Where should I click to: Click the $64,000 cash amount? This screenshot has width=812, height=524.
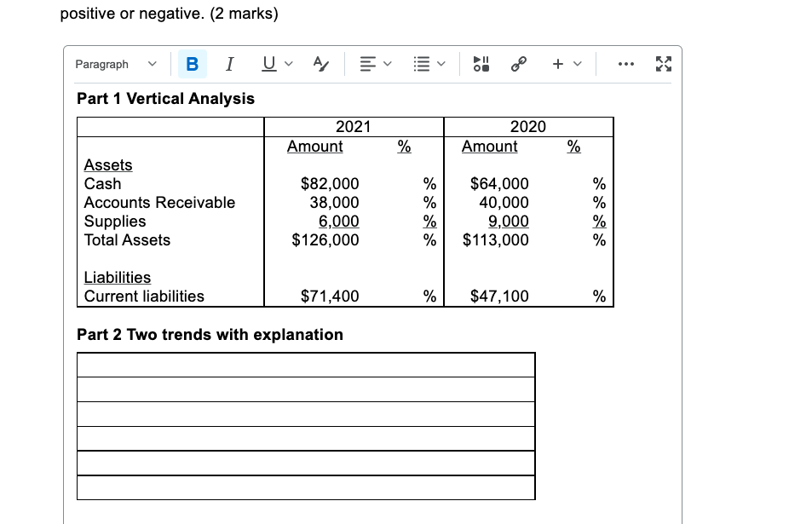tap(500, 184)
